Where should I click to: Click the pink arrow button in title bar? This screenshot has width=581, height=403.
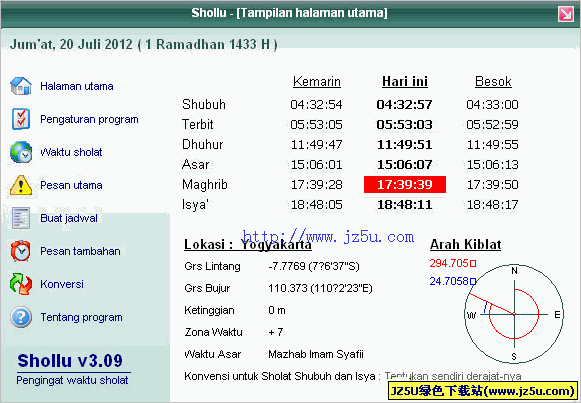pyautogui.click(x=566, y=14)
